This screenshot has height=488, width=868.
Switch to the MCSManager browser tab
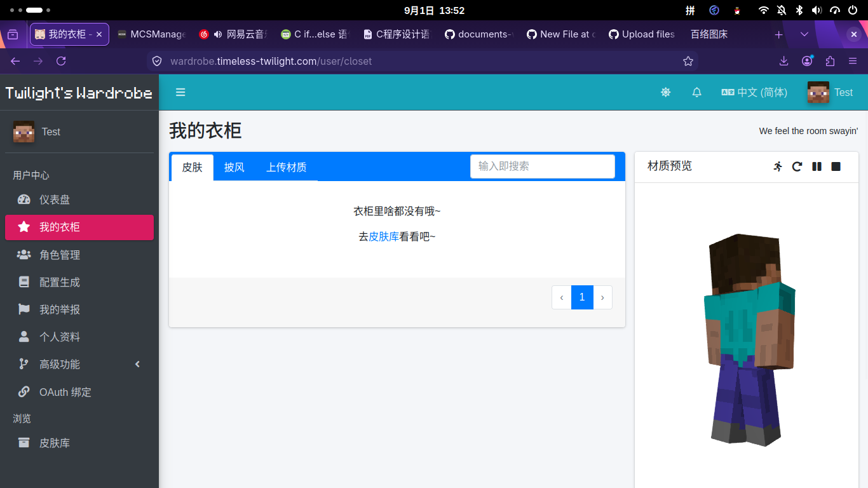(151, 34)
